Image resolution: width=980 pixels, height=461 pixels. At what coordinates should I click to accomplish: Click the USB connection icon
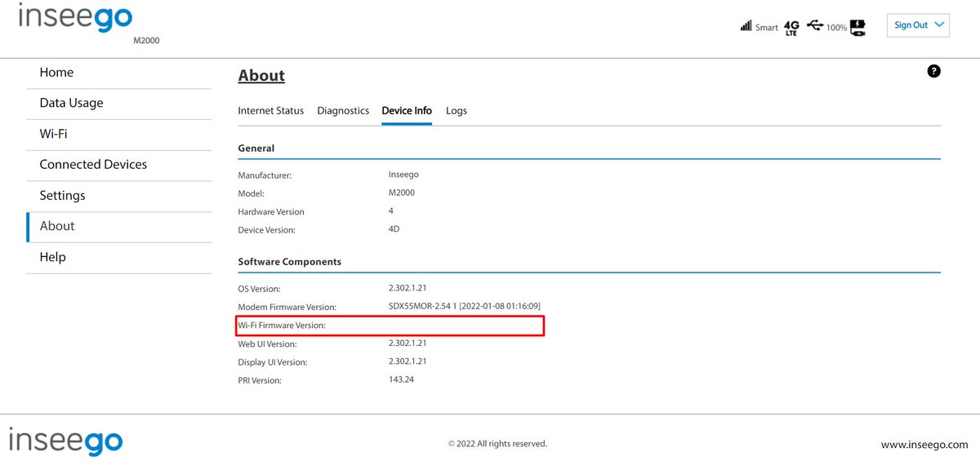point(814,25)
